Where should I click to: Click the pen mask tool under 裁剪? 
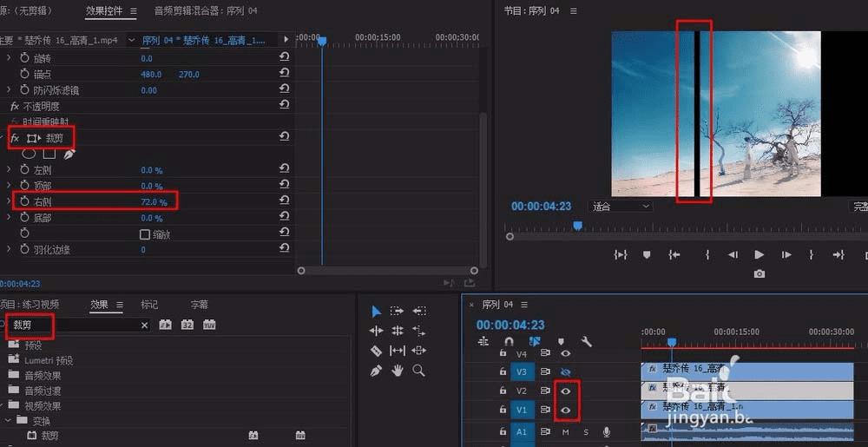(69, 154)
